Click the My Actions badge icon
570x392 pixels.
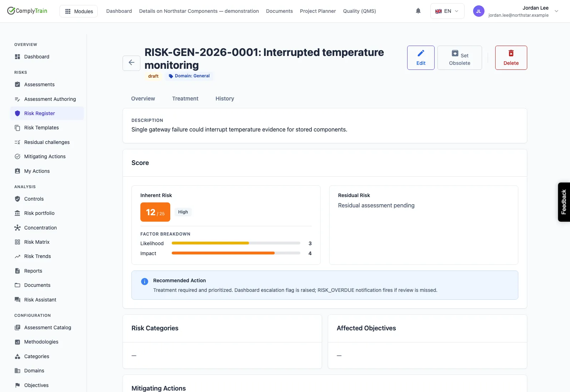coord(17,171)
